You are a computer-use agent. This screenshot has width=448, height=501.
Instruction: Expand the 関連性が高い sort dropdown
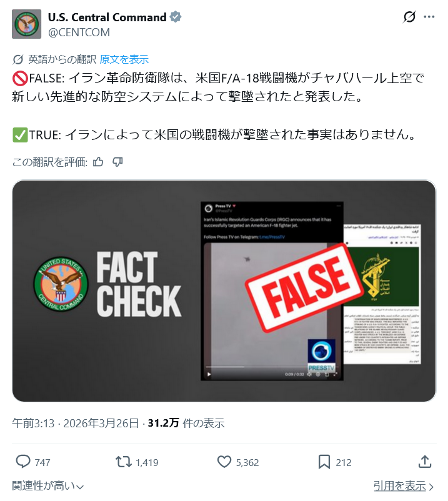click(48, 486)
